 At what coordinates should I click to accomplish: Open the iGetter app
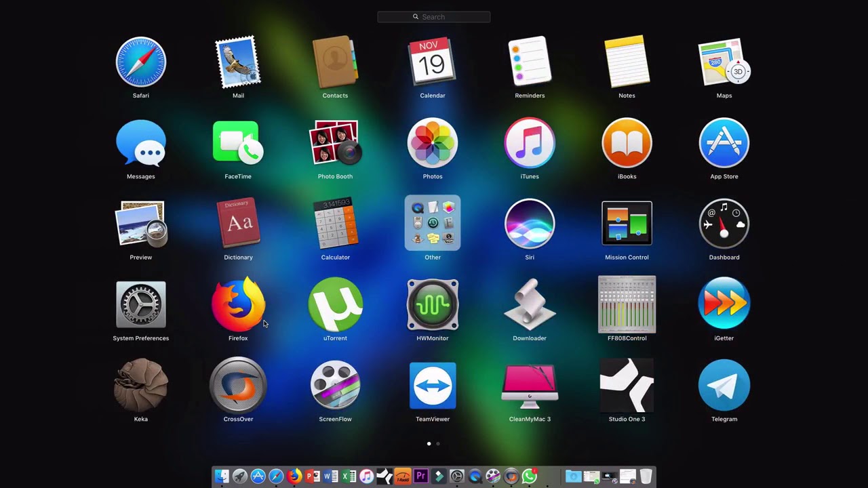click(x=724, y=304)
